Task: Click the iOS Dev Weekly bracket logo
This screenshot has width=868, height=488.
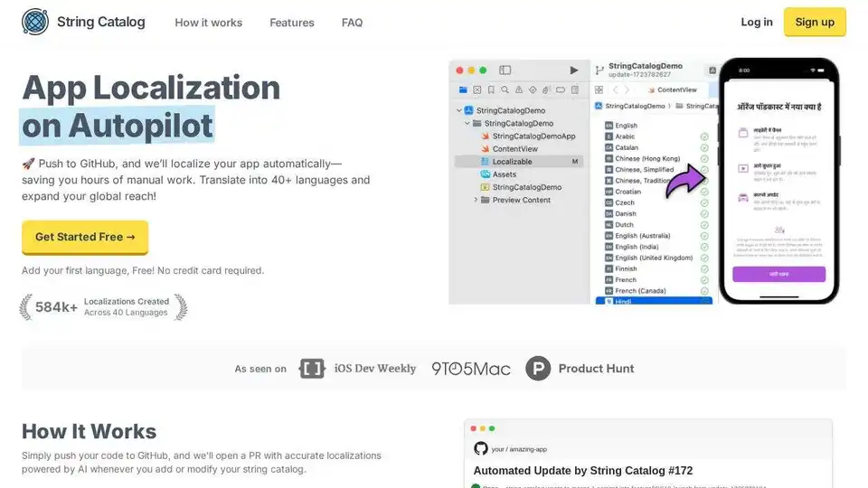Action: click(312, 369)
